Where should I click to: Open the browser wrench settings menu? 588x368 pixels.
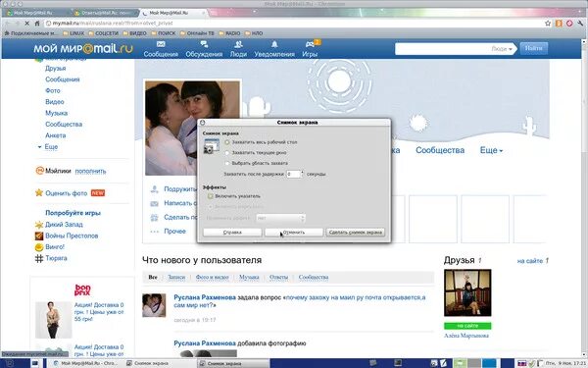[x=580, y=24]
